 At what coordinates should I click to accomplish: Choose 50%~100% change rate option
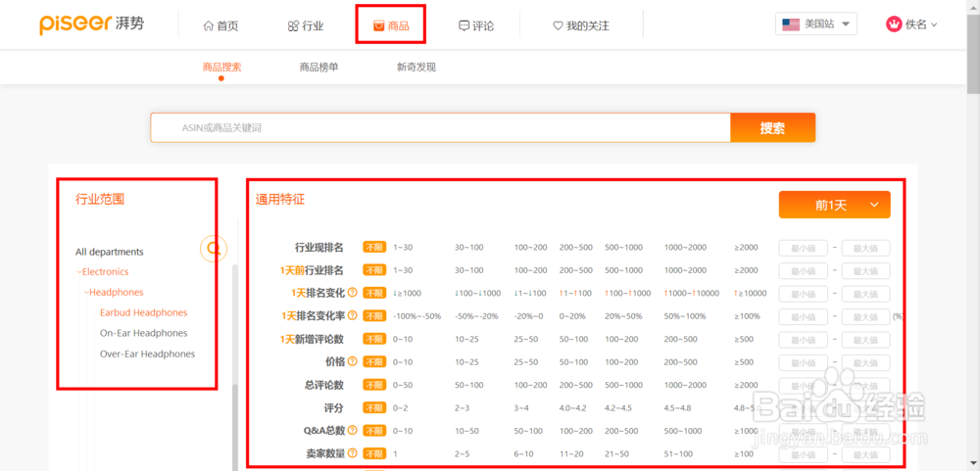[x=684, y=316]
